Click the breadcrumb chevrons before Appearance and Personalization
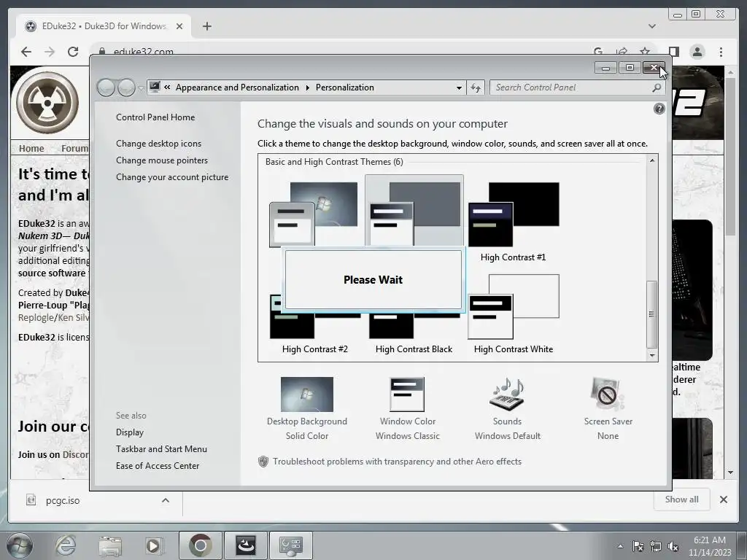747x560 pixels. pos(167,87)
